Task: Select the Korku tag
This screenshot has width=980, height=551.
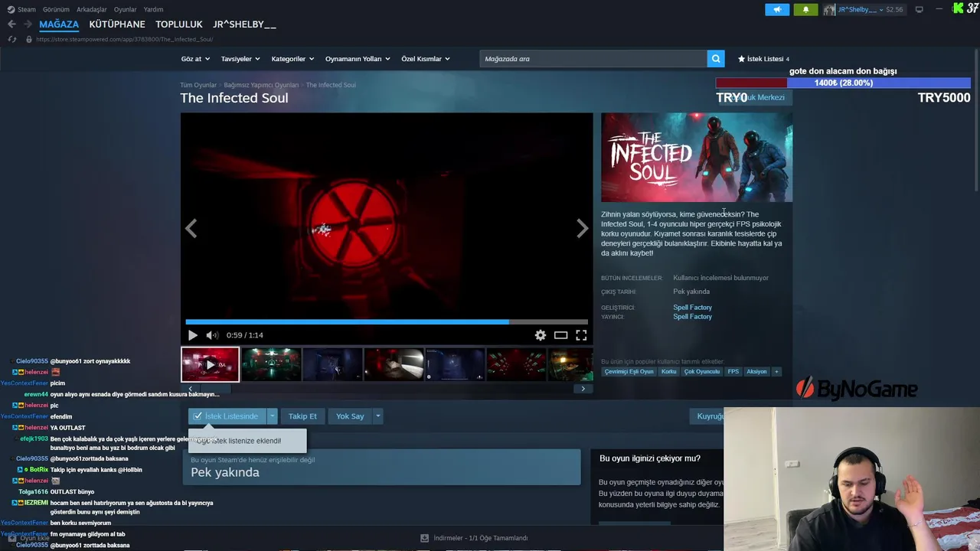Action: [668, 372]
